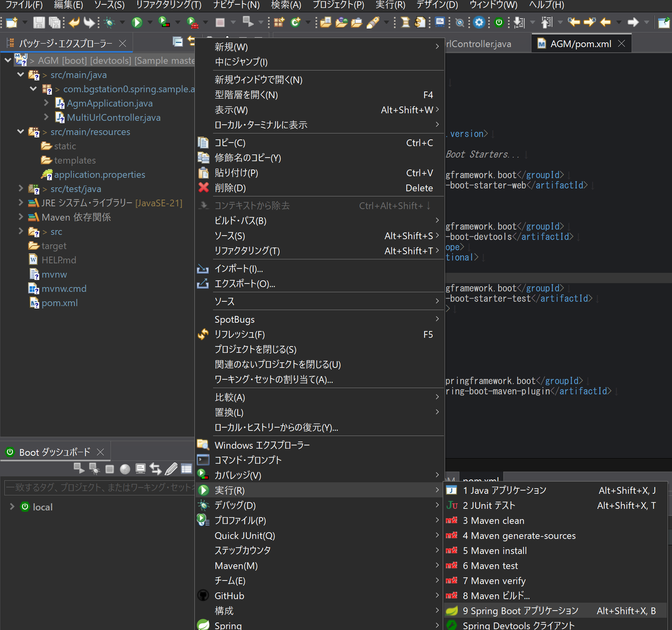Close the AGM/pom.xml editor tab

coord(621,43)
